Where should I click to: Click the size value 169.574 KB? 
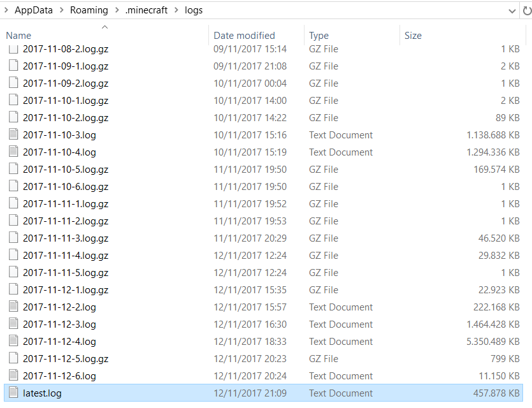[497, 170]
